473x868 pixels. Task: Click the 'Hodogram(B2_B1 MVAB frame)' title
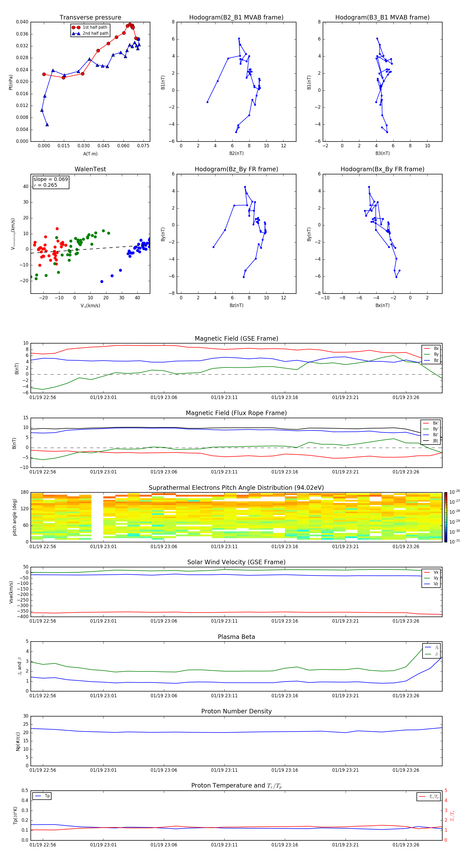pyautogui.click(x=236, y=18)
